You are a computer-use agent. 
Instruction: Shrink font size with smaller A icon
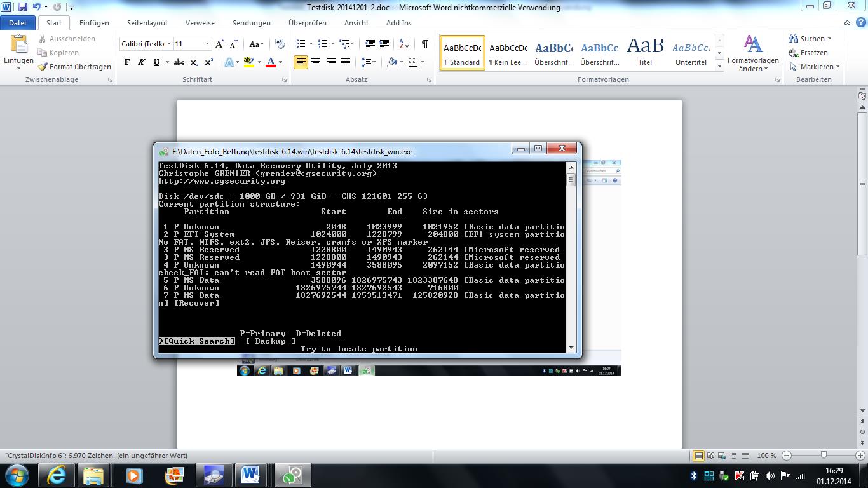coord(233,44)
